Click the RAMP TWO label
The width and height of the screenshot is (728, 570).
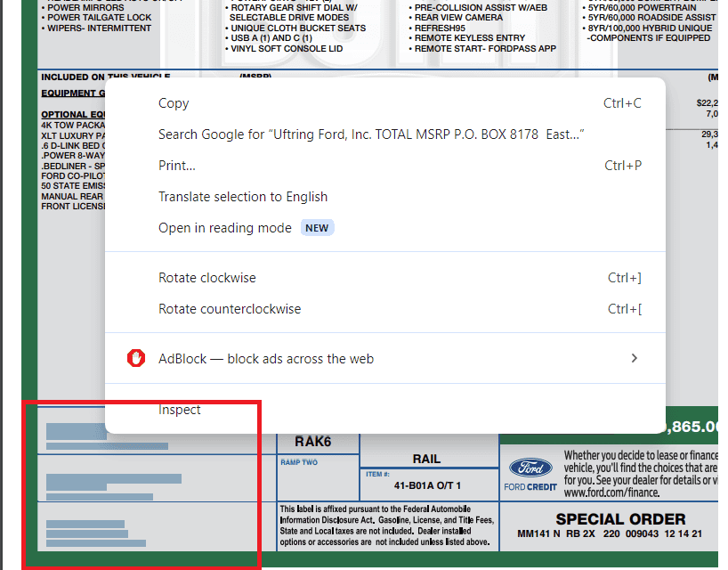tap(299, 462)
